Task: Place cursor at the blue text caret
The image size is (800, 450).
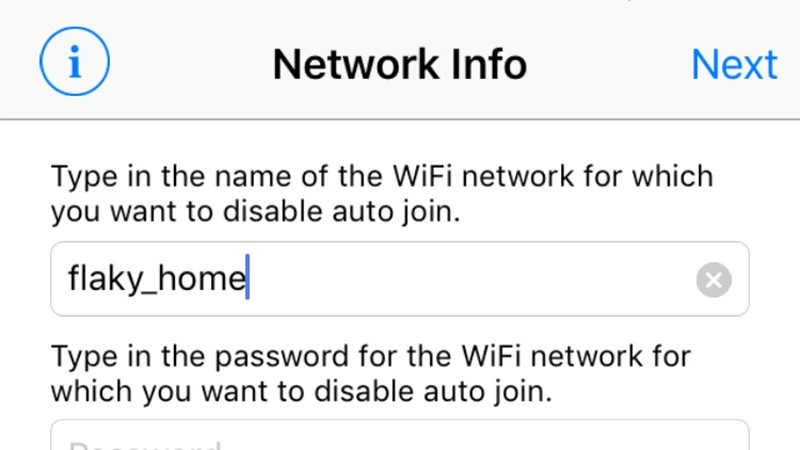Action: coord(247,279)
